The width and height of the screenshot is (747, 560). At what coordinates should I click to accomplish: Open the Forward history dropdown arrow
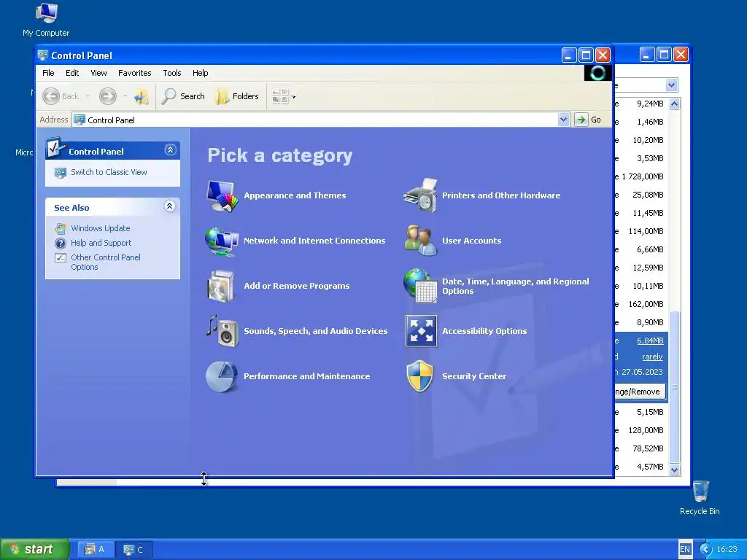click(x=125, y=96)
